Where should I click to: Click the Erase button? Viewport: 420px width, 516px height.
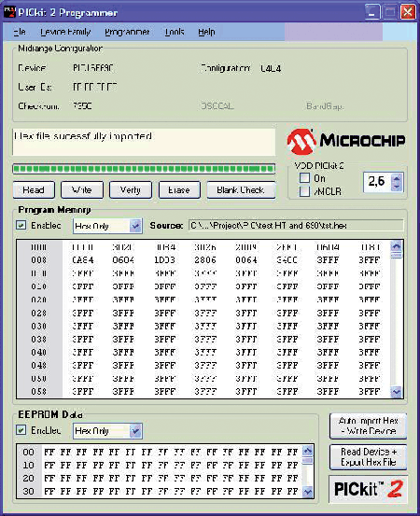179,189
